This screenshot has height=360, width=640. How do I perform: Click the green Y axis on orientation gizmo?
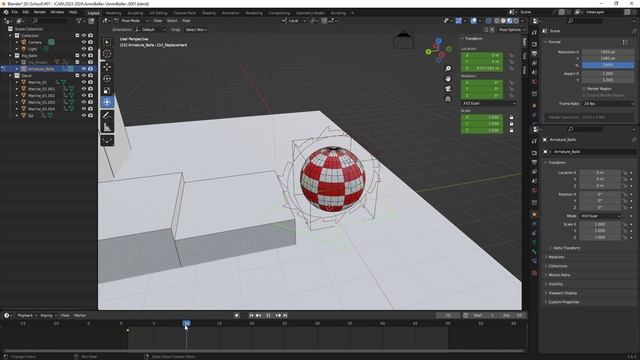[x=428, y=51]
